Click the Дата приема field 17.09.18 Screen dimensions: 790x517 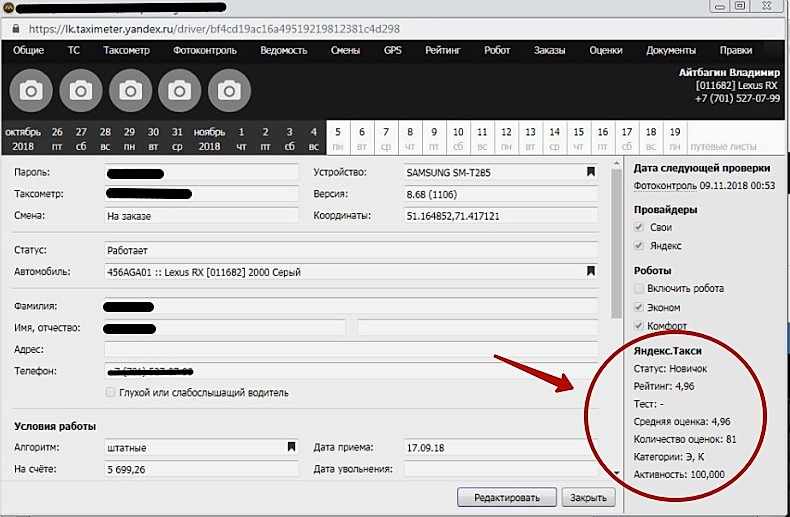[501, 447]
